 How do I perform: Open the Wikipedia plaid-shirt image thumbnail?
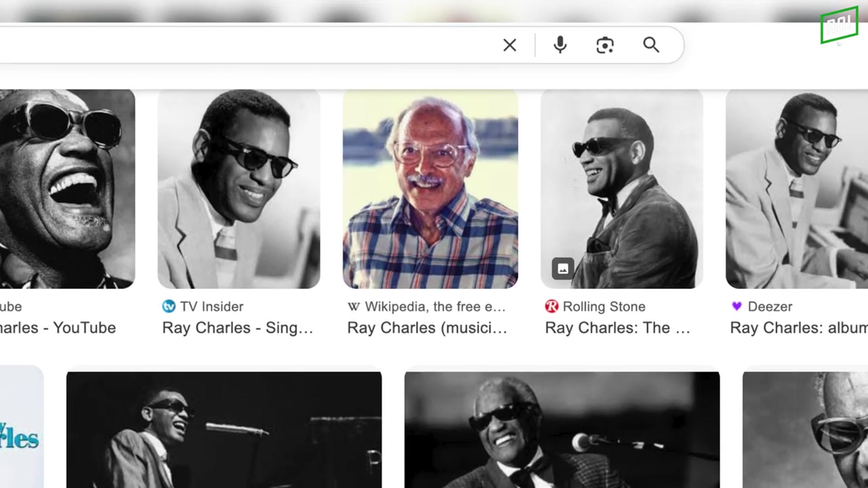click(430, 189)
